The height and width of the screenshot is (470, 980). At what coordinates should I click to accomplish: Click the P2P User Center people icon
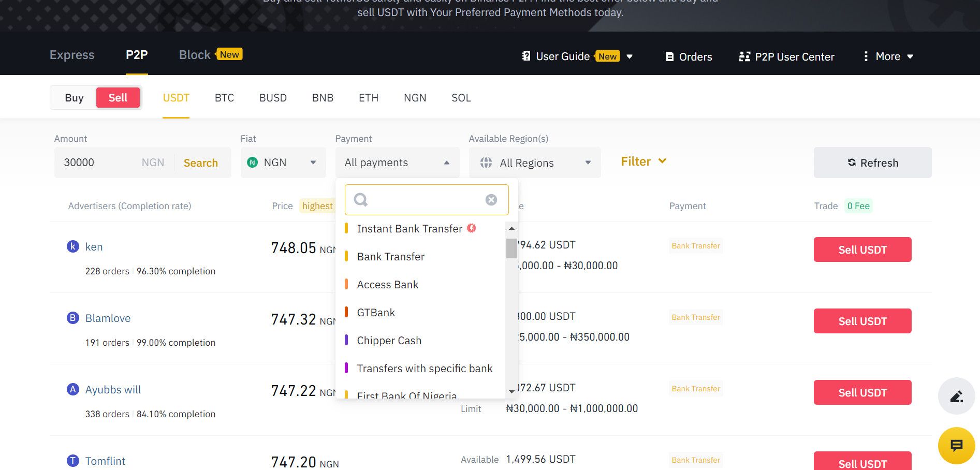tap(744, 56)
